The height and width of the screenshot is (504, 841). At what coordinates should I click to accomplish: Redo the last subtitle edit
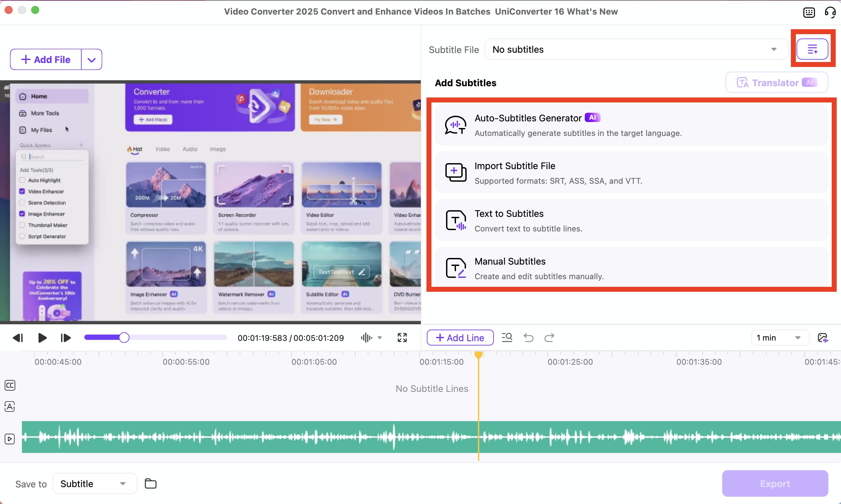(549, 337)
